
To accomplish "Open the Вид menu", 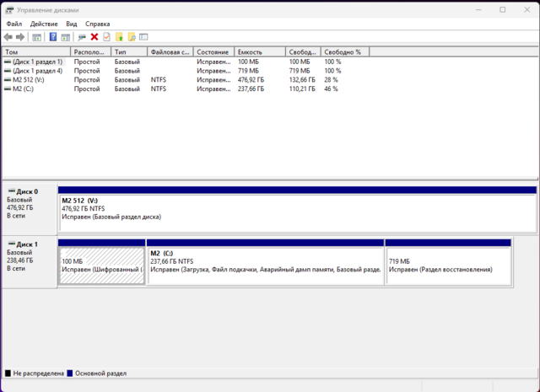I will (x=72, y=24).
